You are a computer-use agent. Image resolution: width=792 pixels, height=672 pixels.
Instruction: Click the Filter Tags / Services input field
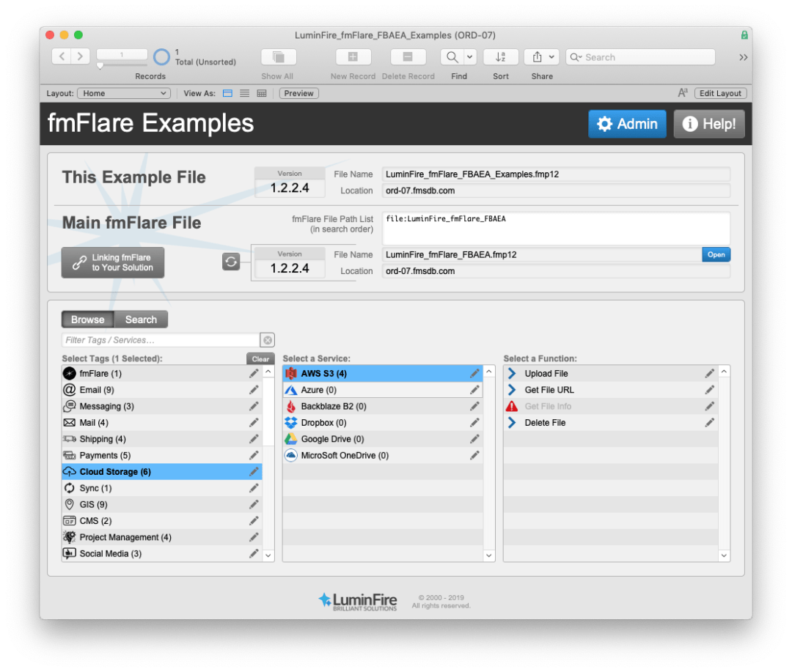(x=161, y=340)
